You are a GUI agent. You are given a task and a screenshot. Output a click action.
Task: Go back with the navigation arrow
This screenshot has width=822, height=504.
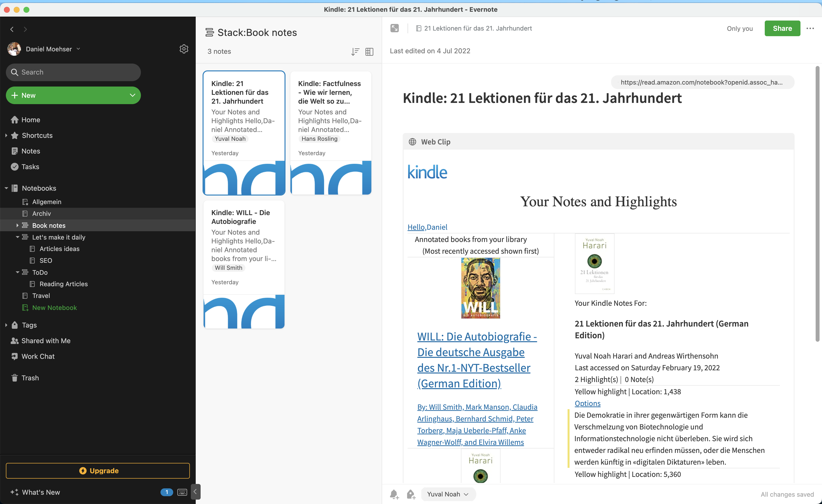pyautogui.click(x=12, y=29)
